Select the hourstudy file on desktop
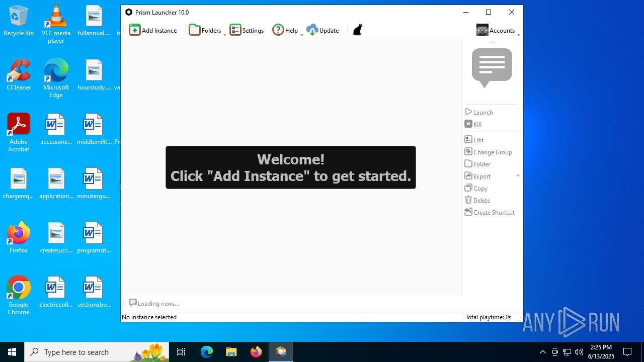The width and height of the screenshot is (644, 362). pos(94,75)
